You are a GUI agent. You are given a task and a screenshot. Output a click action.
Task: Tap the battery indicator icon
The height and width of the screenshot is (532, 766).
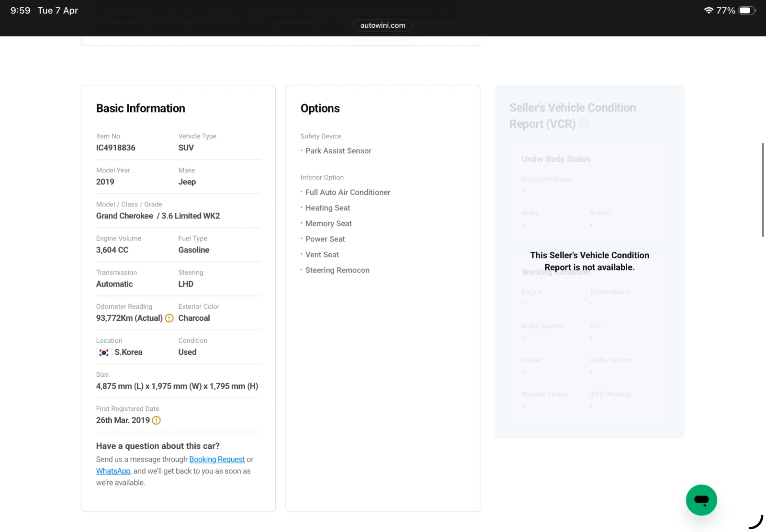click(747, 11)
